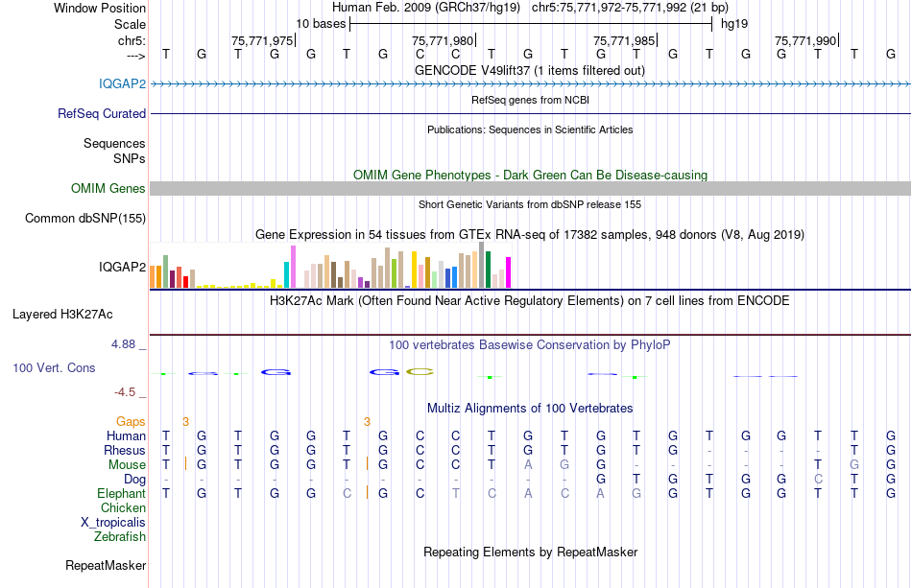Screen dimensions: 912x588
Task: Click the Window Position label
Action: [100, 8]
